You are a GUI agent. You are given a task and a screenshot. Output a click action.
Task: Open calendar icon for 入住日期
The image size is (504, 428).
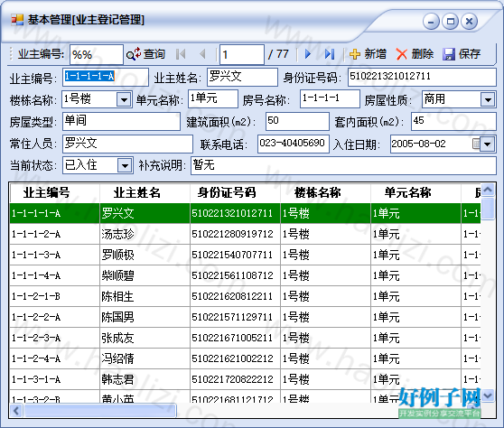[x=476, y=144]
